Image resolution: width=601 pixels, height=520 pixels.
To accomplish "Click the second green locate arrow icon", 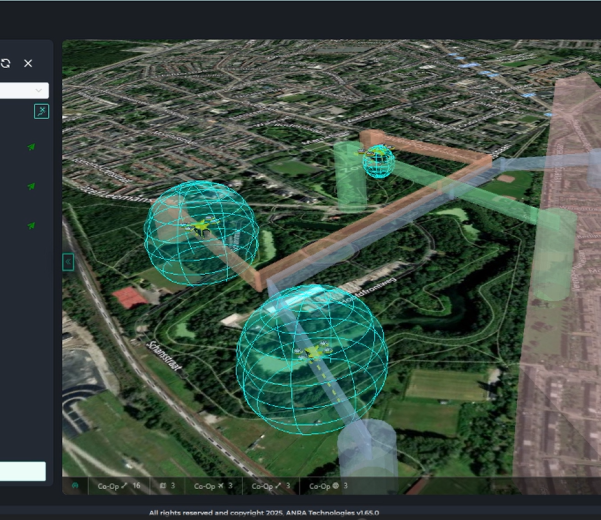I will [x=32, y=186].
